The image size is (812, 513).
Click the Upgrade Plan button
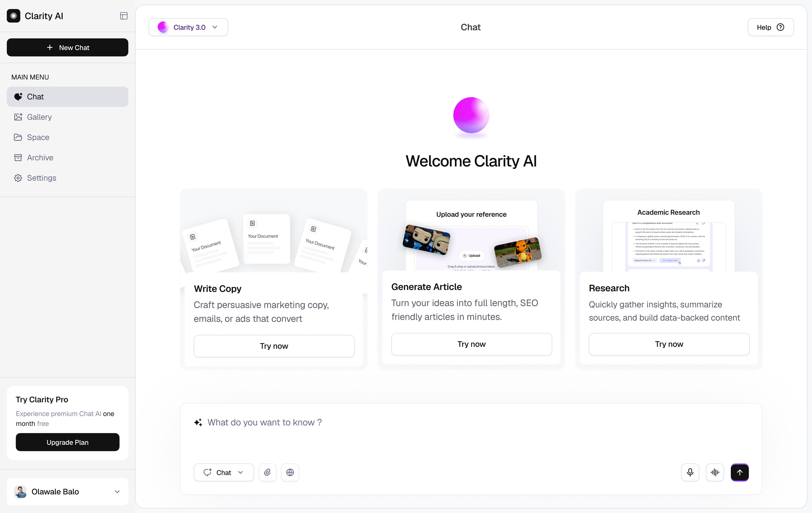[x=67, y=442]
